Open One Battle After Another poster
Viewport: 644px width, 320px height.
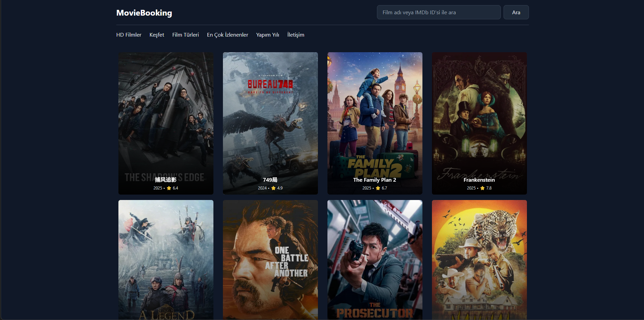(x=270, y=259)
